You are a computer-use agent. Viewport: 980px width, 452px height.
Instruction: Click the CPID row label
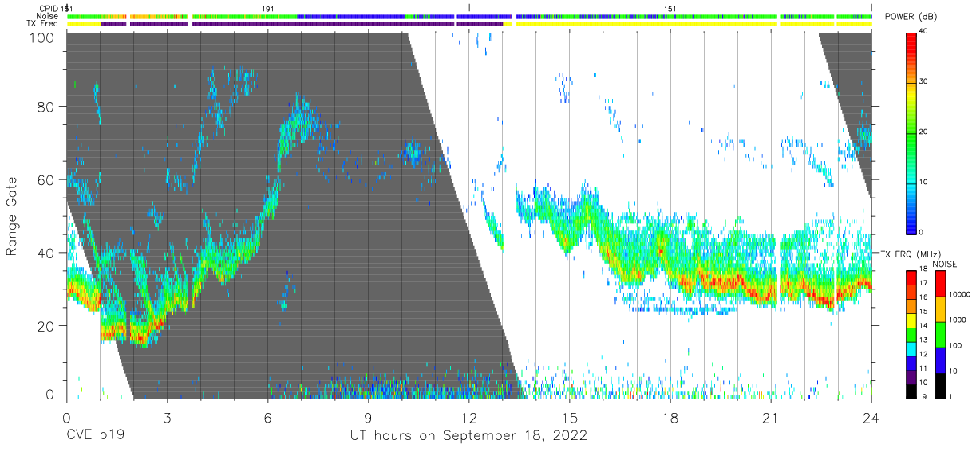pos(48,9)
